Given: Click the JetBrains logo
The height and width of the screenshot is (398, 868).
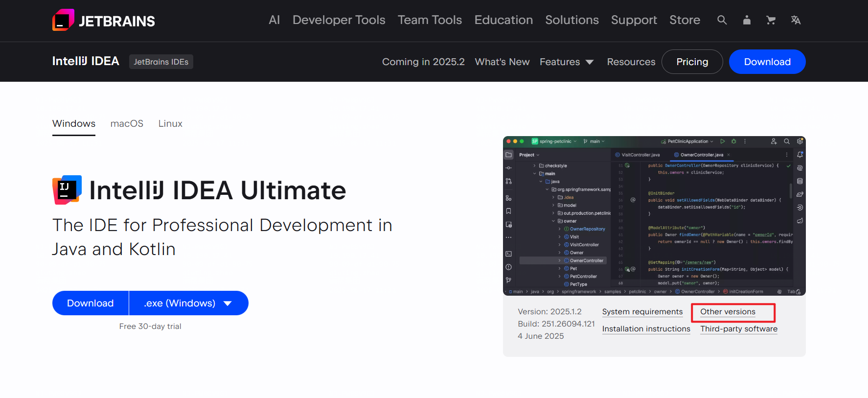Looking at the screenshot, I should click(104, 20).
